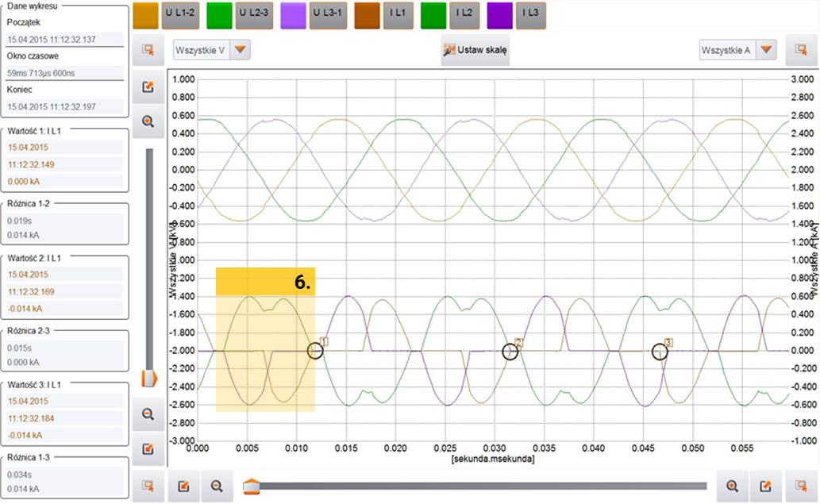Toggle the I L1 current channel

(x=399, y=14)
